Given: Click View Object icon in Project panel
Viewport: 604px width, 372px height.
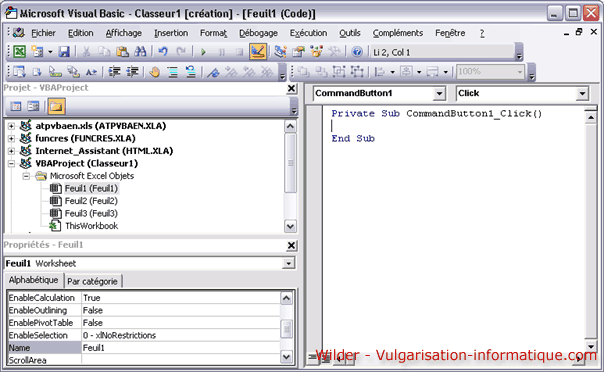Looking at the screenshot, I should (34, 106).
